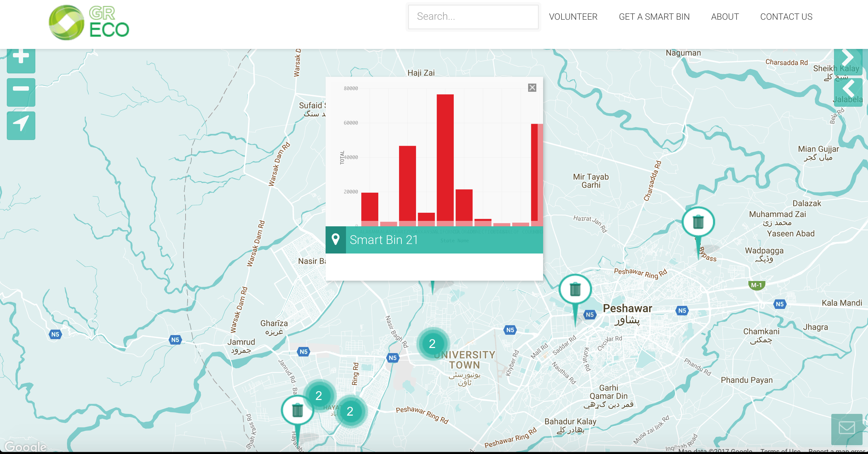Image resolution: width=868 pixels, height=454 pixels.
Task: Click the trash bin marker near Bypass
Action: 698,222
